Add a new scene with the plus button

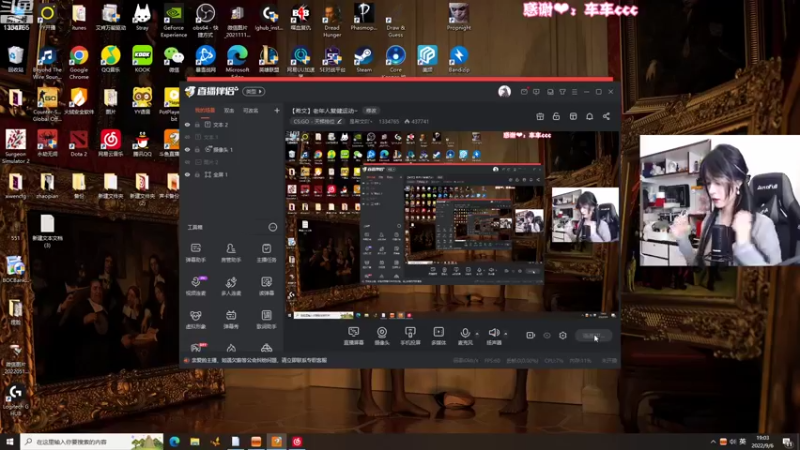click(277, 110)
